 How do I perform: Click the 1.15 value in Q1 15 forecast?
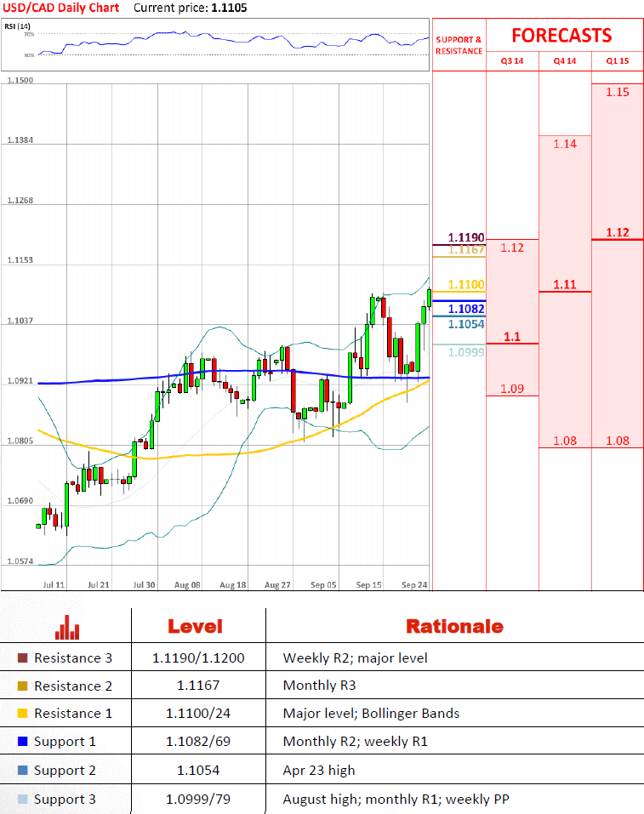618,92
